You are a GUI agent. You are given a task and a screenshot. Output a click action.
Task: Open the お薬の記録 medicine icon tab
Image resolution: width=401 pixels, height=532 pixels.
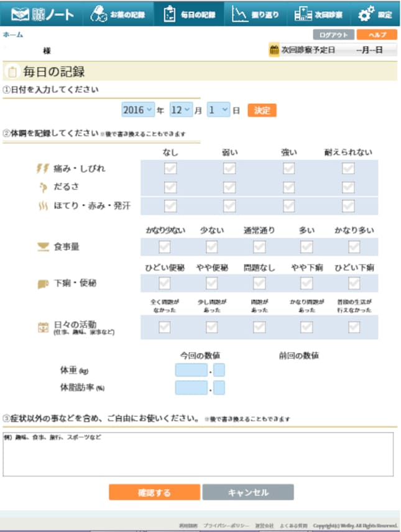click(x=99, y=14)
